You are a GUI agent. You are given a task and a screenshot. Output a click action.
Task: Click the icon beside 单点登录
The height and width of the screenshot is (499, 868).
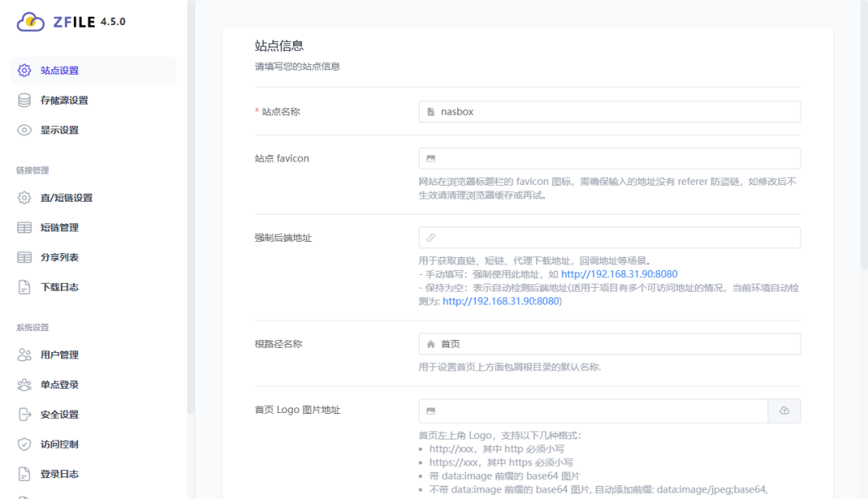click(x=23, y=384)
